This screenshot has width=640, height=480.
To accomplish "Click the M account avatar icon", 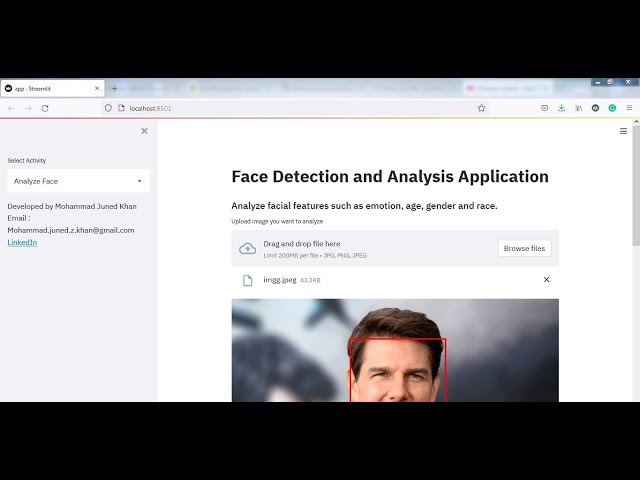I will coord(596,108).
